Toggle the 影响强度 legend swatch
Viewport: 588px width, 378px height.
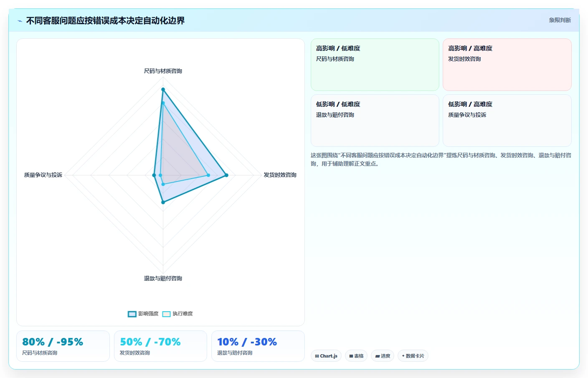click(132, 314)
